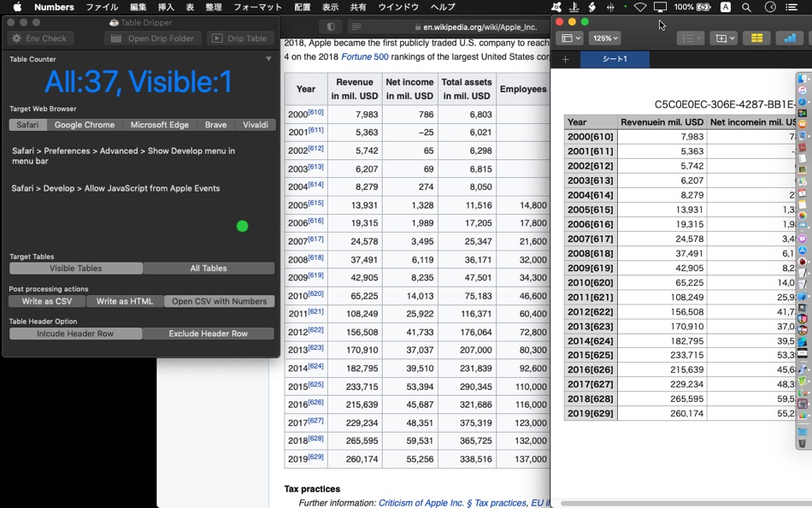
Task: Open the list/category dropdown in Numbers toolbar
Action: click(x=691, y=38)
